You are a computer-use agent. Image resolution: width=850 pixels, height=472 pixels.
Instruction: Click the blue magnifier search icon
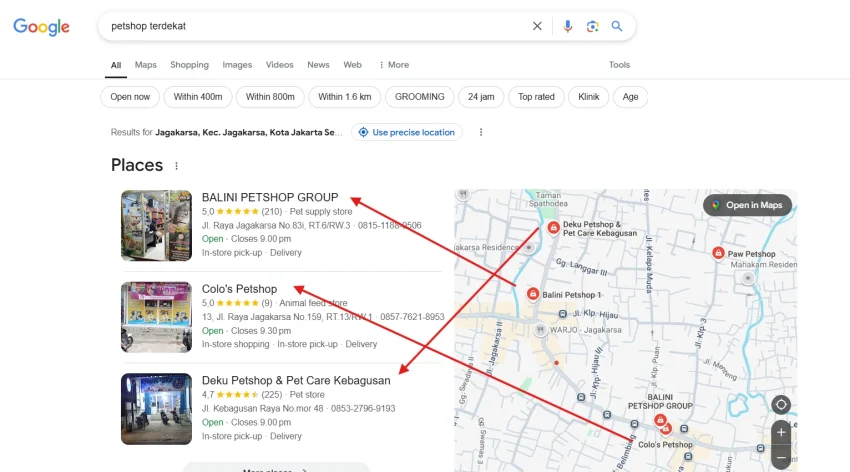(617, 26)
